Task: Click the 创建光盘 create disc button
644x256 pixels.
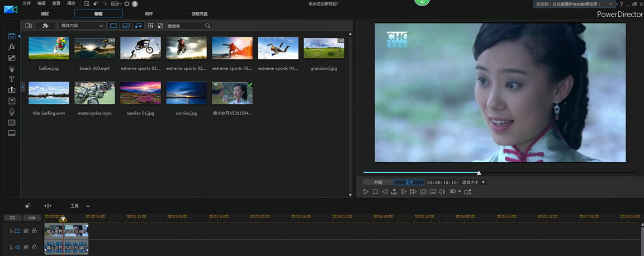Action: pos(199,13)
